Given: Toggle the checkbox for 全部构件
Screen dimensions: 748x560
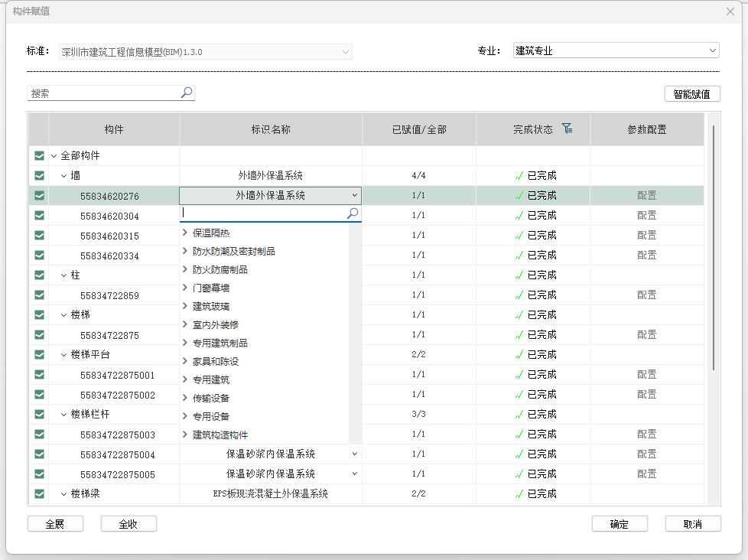Looking at the screenshot, I should (x=39, y=156).
